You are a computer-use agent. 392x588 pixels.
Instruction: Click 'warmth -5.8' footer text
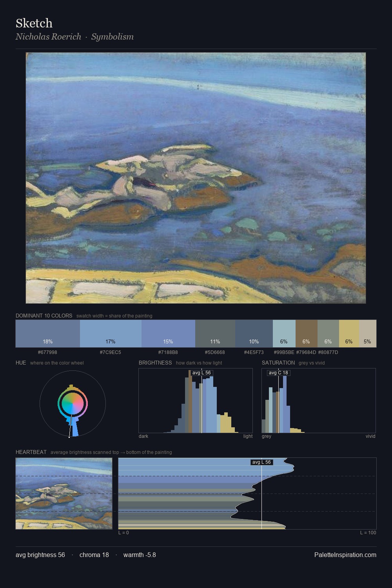tap(140, 555)
